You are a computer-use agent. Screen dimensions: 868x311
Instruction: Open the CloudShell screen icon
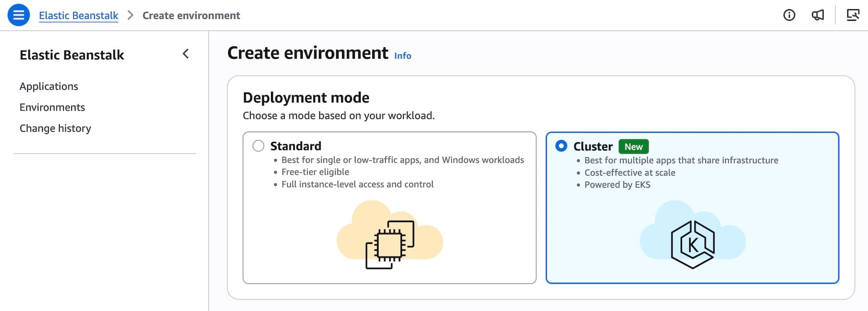tap(853, 15)
